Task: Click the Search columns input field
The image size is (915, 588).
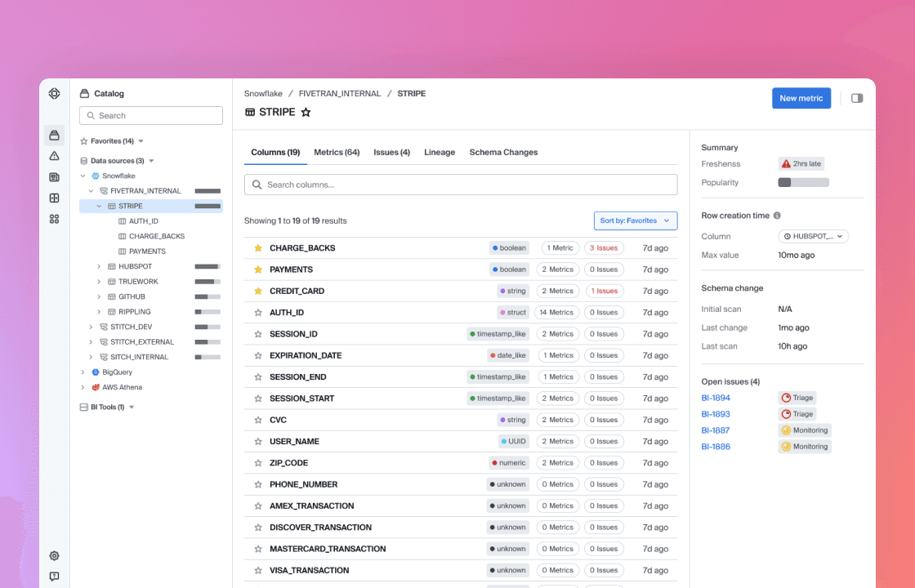Action: (x=461, y=185)
